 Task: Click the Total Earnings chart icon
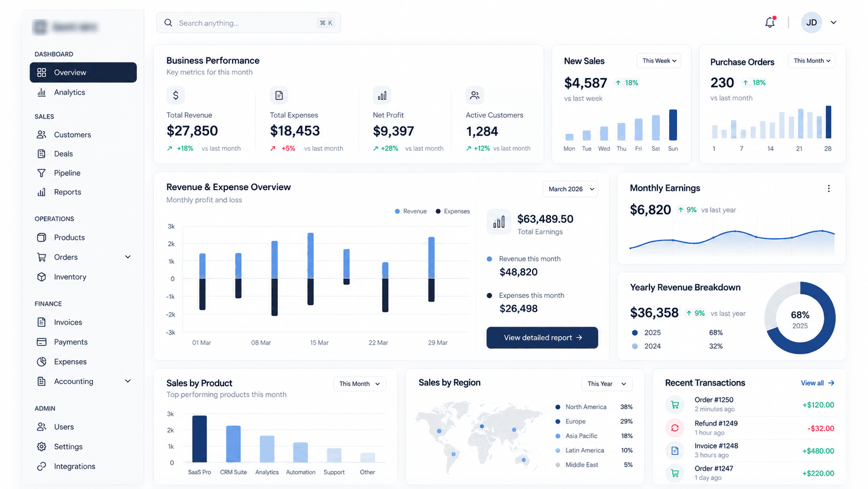[x=499, y=222]
